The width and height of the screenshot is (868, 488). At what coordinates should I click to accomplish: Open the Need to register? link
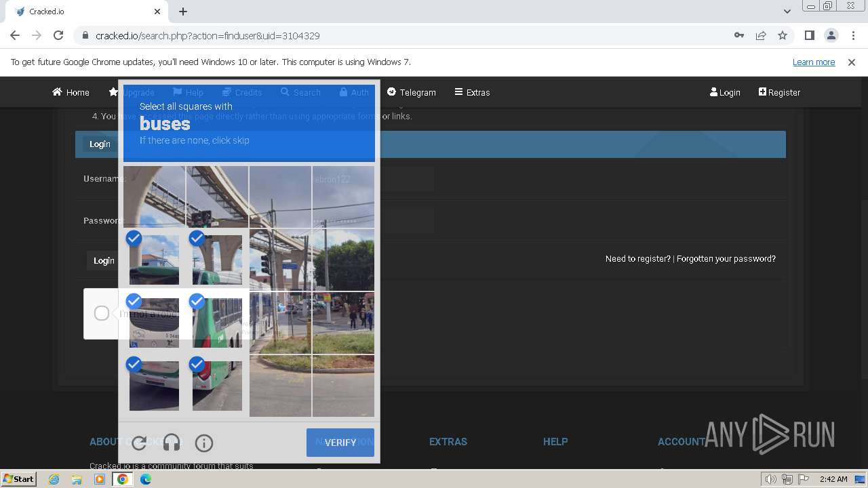[637, 258]
